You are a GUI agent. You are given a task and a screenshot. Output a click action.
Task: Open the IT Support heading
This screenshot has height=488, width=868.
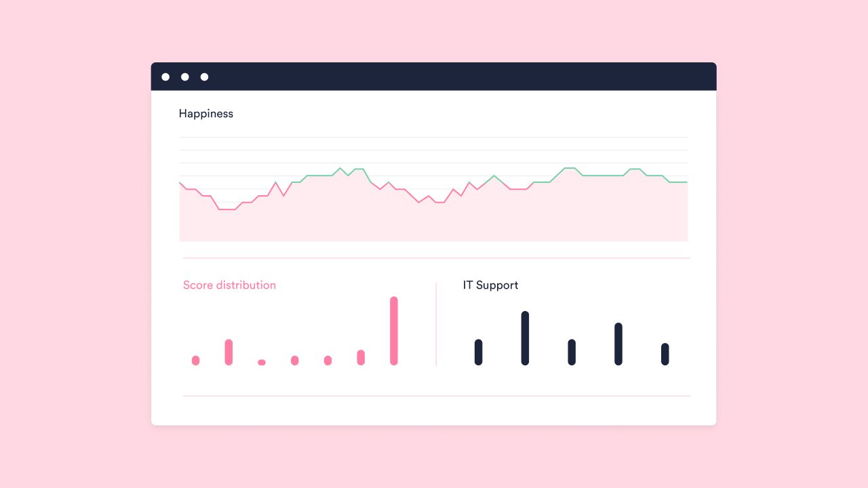pos(490,285)
